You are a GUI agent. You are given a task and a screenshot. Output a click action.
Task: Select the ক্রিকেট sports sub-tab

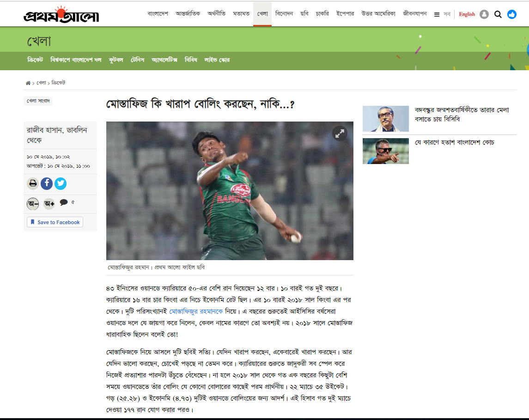click(35, 60)
